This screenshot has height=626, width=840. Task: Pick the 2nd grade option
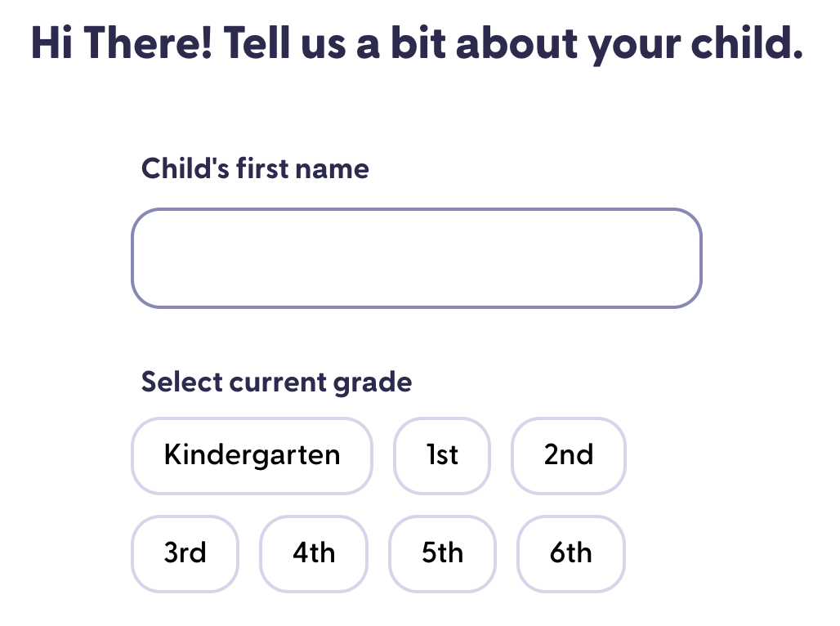click(x=569, y=455)
